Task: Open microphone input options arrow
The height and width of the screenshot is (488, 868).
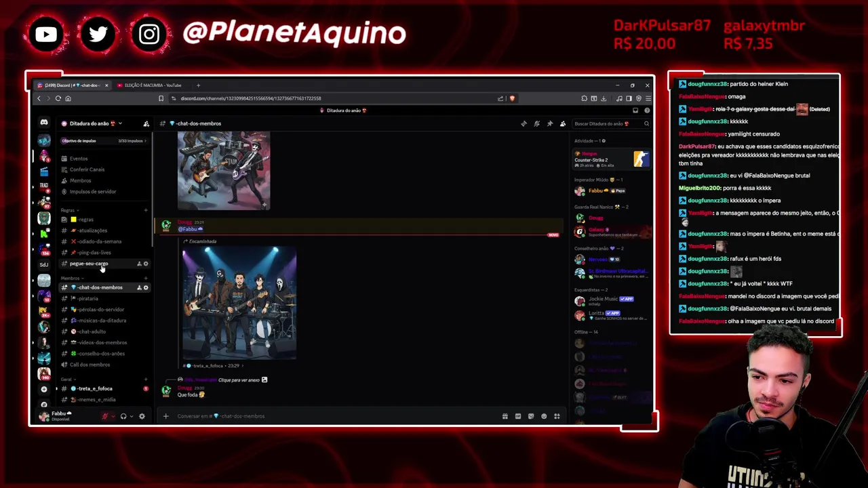Action: (x=113, y=416)
